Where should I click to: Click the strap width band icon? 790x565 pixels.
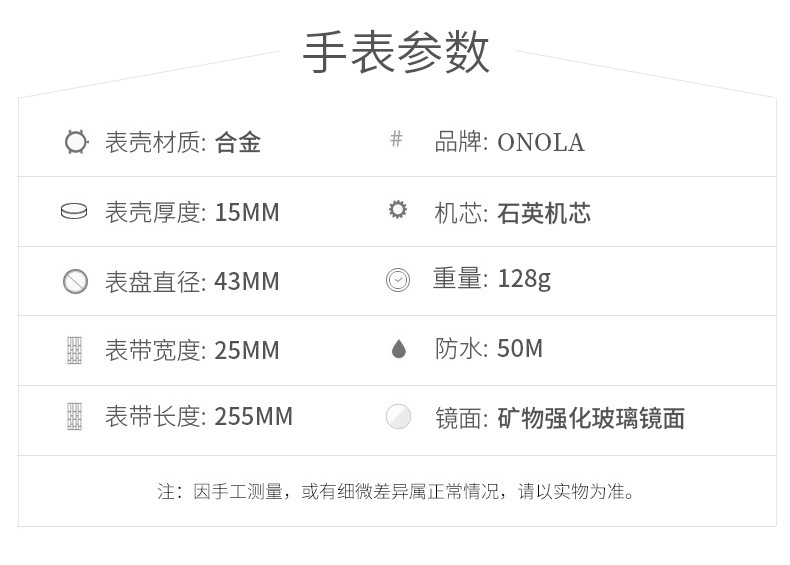click(75, 350)
